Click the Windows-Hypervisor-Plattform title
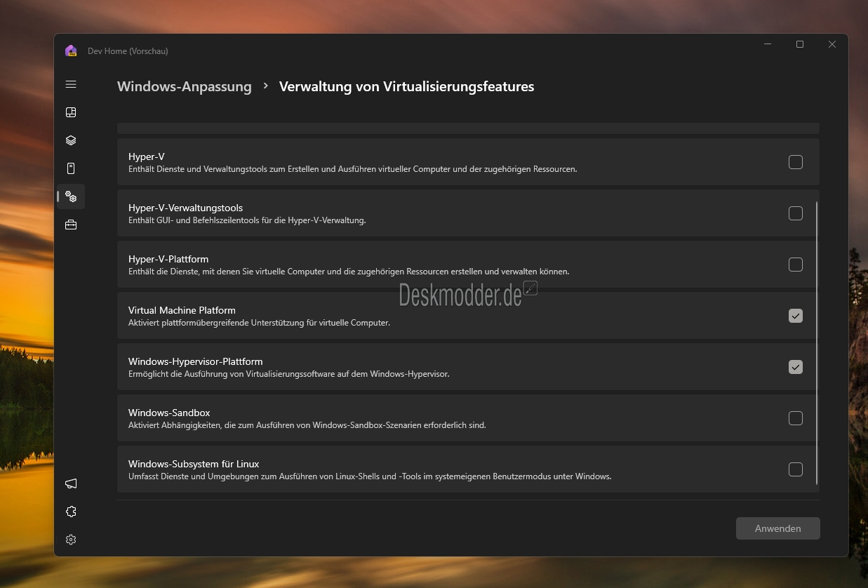This screenshot has width=868, height=588. click(x=195, y=361)
